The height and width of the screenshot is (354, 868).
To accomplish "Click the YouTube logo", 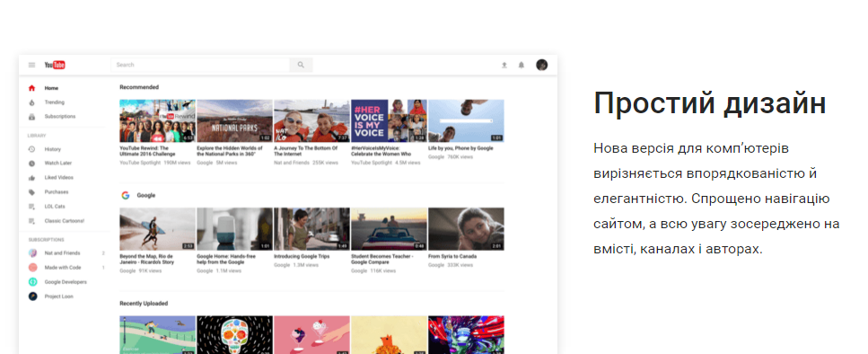I will tap(55, 65).
